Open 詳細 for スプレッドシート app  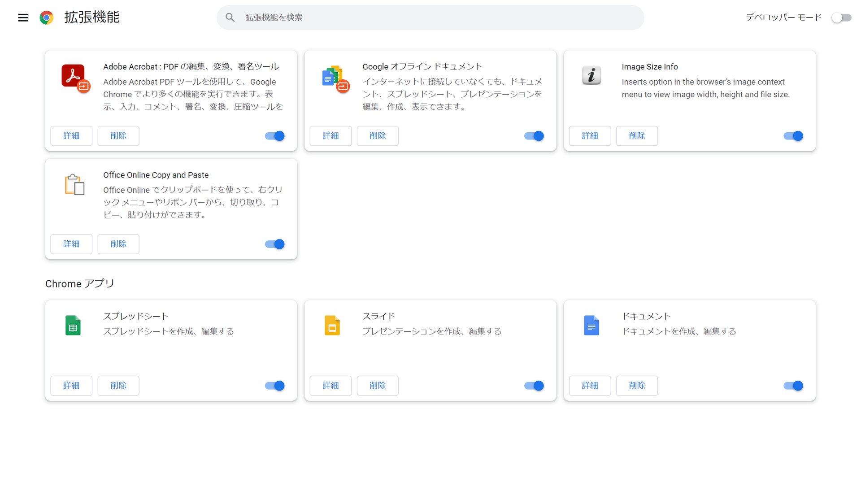coord(71,386)
